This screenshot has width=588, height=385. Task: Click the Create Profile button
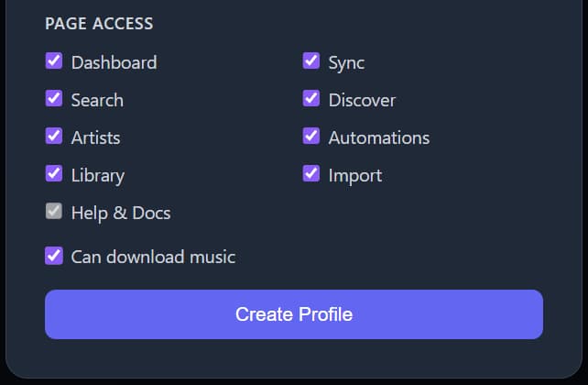293,314
